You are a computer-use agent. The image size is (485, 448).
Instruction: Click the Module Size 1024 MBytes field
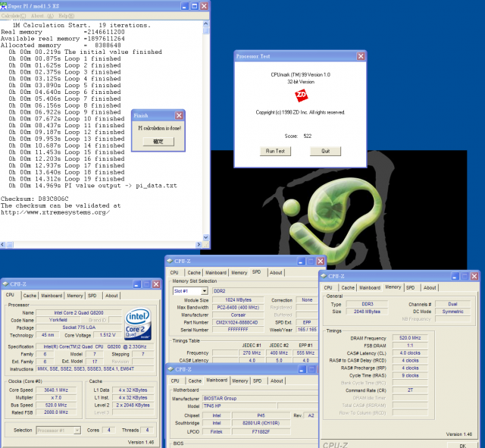tap(238, 300)
